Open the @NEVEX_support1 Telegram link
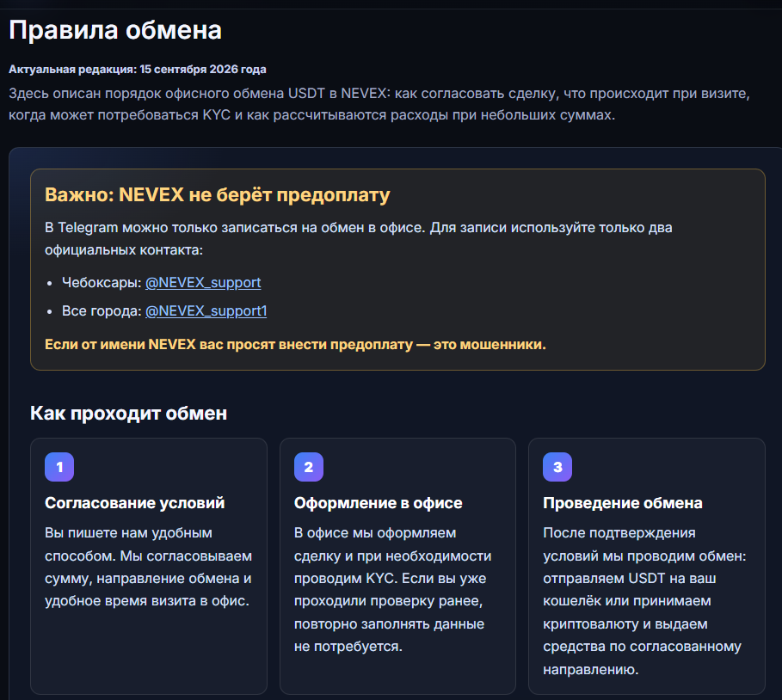Screen dimensions: 782x700 point(206,311)
